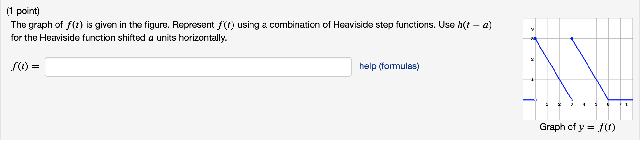Screen dimensions: 644x144
Task: Click the graph of y = f(t) image
Action: click(578, 69)
